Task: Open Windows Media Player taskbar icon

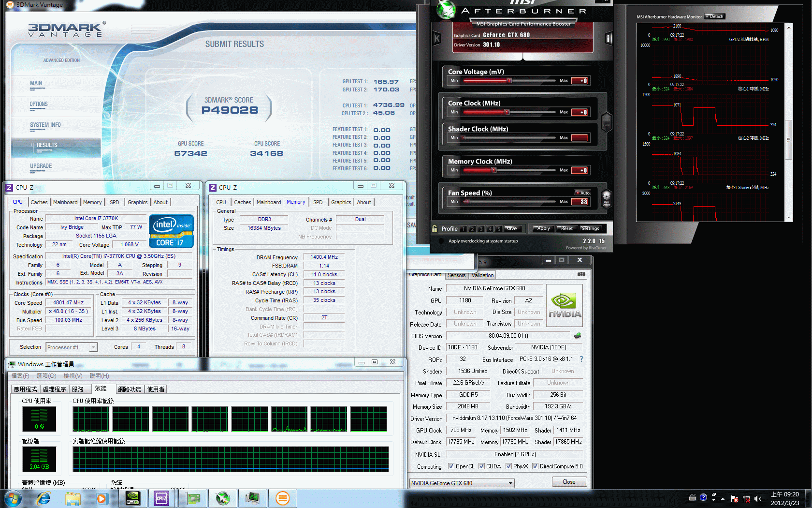Action: pos(101,498)
